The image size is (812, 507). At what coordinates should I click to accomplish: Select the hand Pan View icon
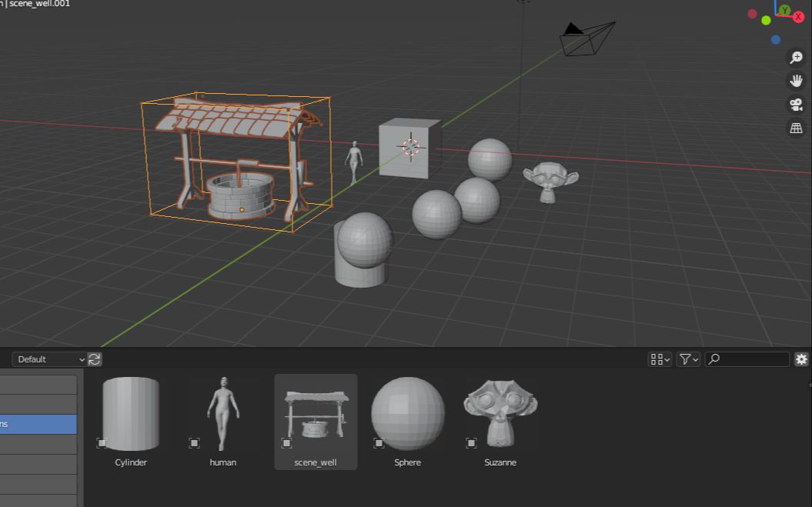pos(796,80)
